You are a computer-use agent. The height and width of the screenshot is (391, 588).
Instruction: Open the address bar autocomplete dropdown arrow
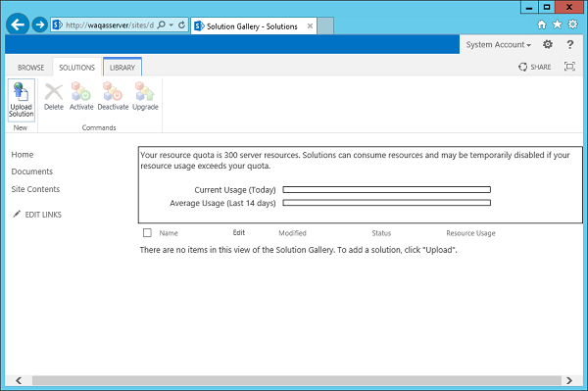(171, 25)
